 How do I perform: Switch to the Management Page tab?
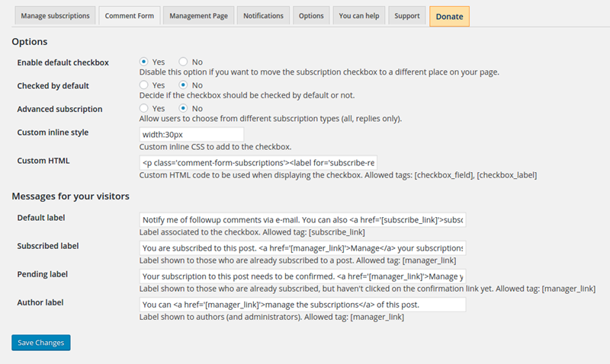[x=198, y=16]
